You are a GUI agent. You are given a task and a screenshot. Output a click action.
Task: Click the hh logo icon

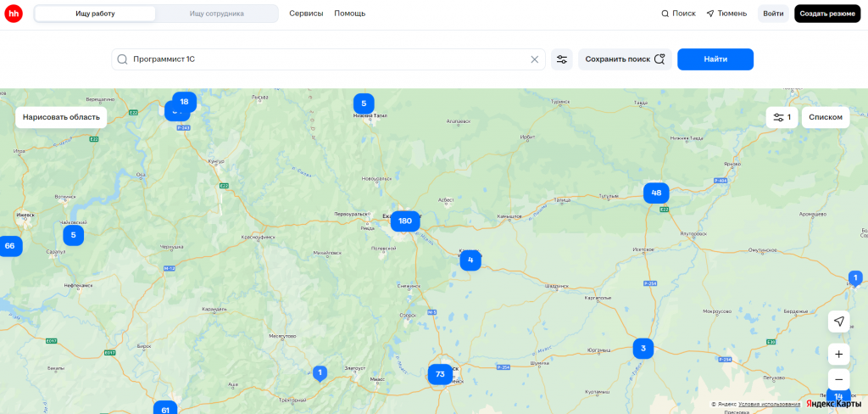(x=14, y=14)
